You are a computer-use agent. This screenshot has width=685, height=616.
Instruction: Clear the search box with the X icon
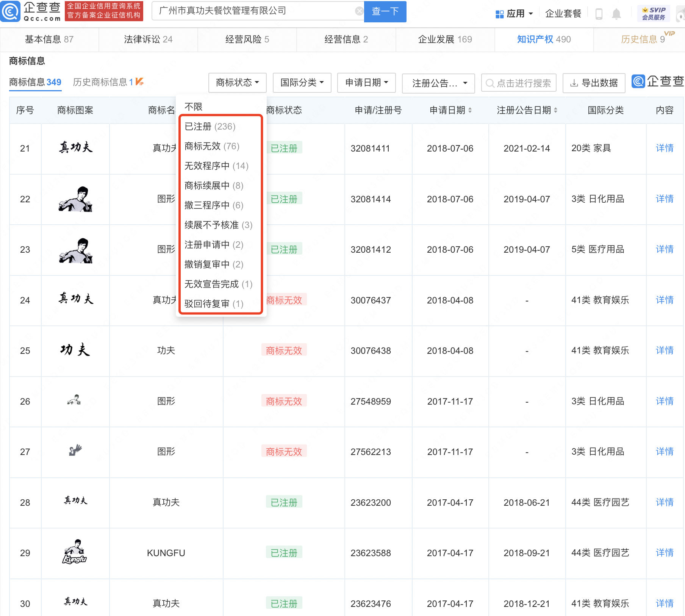359,11
